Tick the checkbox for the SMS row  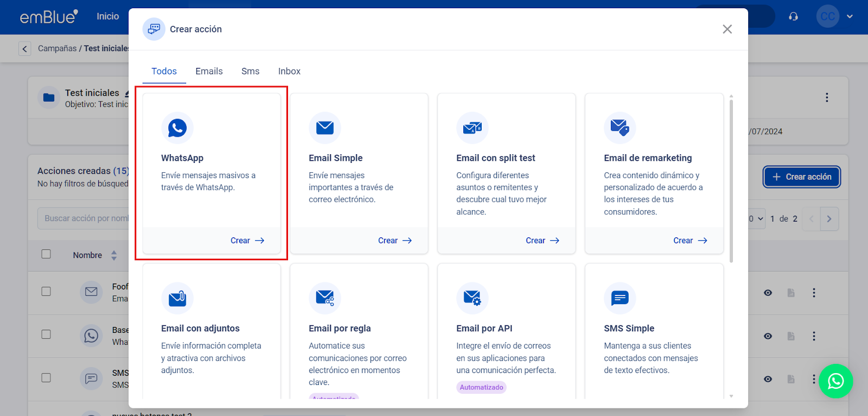[x=46, y=378]
